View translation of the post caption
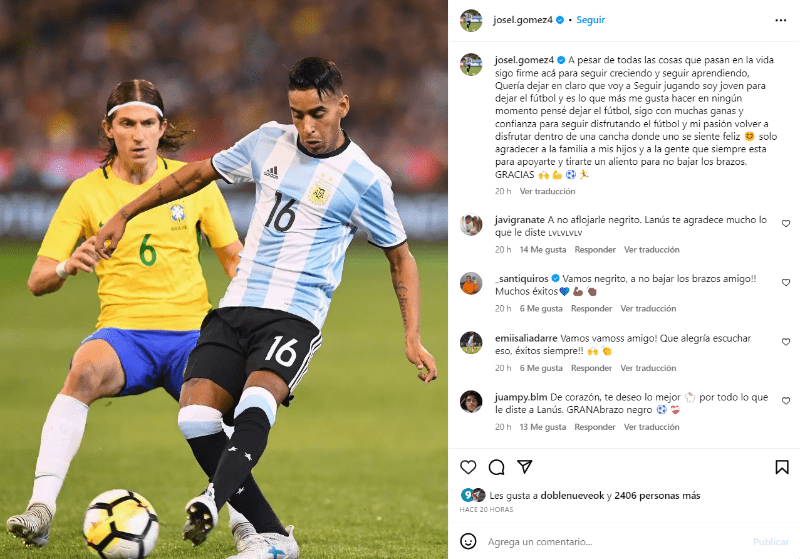 [547, 191]
